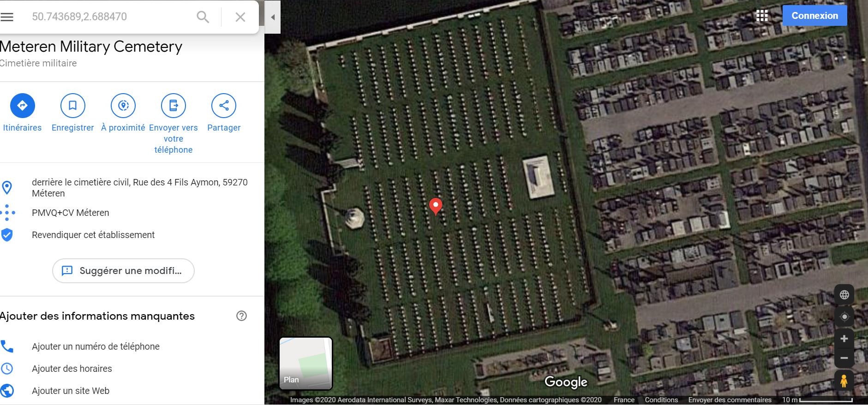
Task: Collapse the side panel arrow
Action: point(273,17)
